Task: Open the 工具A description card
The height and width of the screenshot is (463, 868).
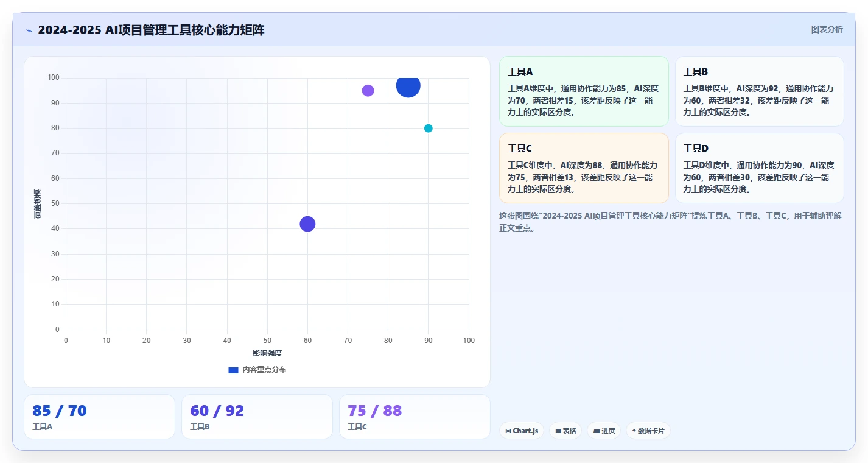Action: click(x=584, y=91)
